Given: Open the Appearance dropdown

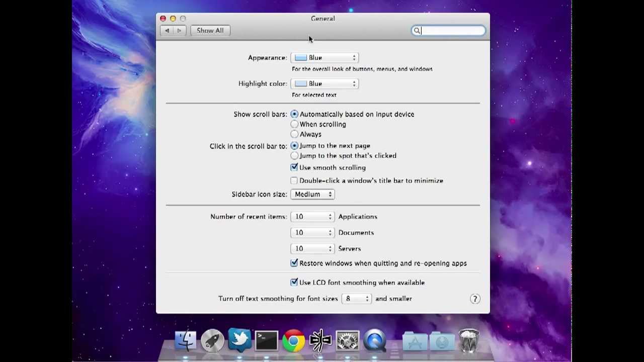Looking at the screenshot, I should pos(325,58).
